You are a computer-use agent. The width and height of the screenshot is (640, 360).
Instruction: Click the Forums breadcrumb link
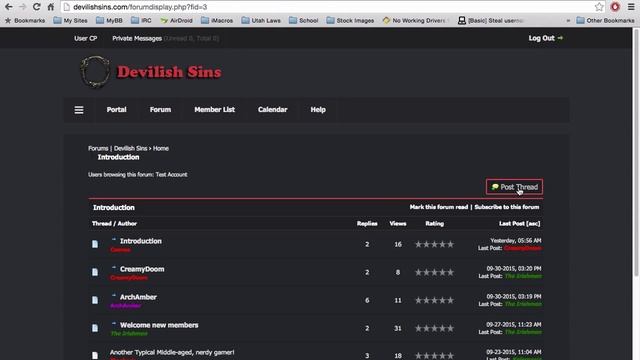98,148
